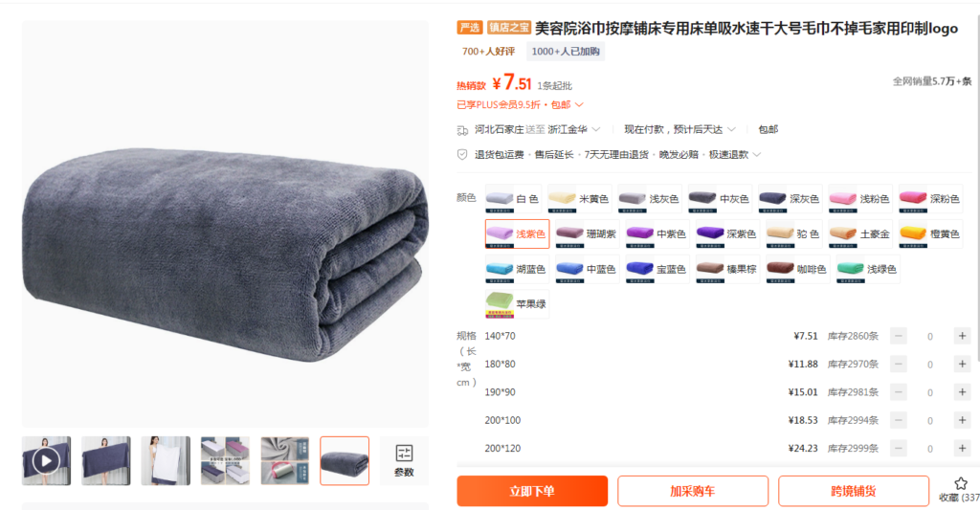Select the folded gray towel thumbnail
980x510 pixels.
coord(345,460)
